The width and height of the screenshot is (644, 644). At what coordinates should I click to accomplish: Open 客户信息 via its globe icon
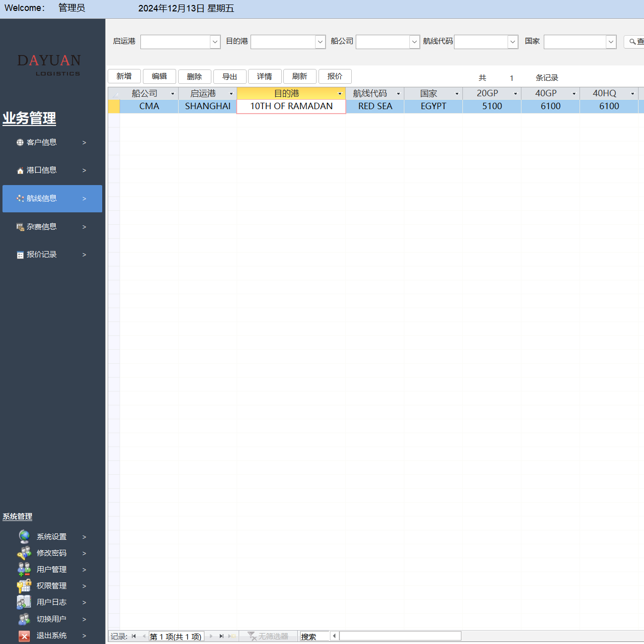[20, 142]
